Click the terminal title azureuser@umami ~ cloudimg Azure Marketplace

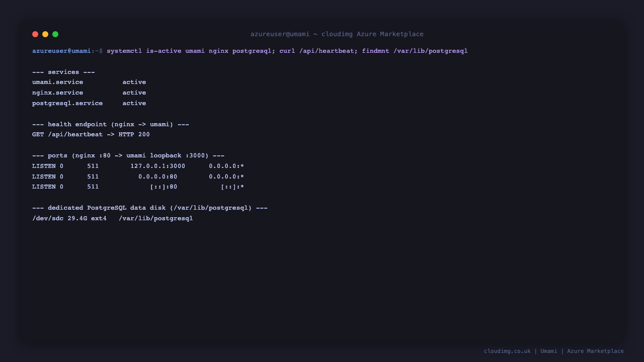337,34
